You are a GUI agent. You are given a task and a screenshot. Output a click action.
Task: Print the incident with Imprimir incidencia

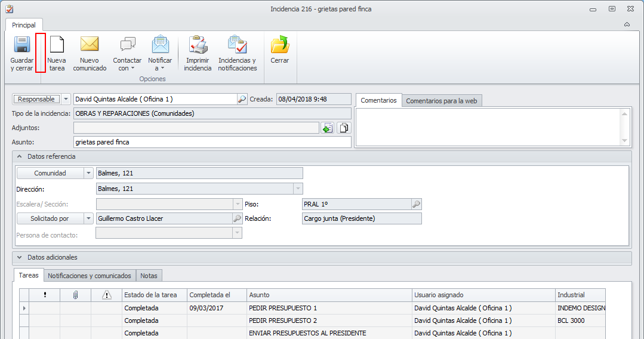(198, 45)
